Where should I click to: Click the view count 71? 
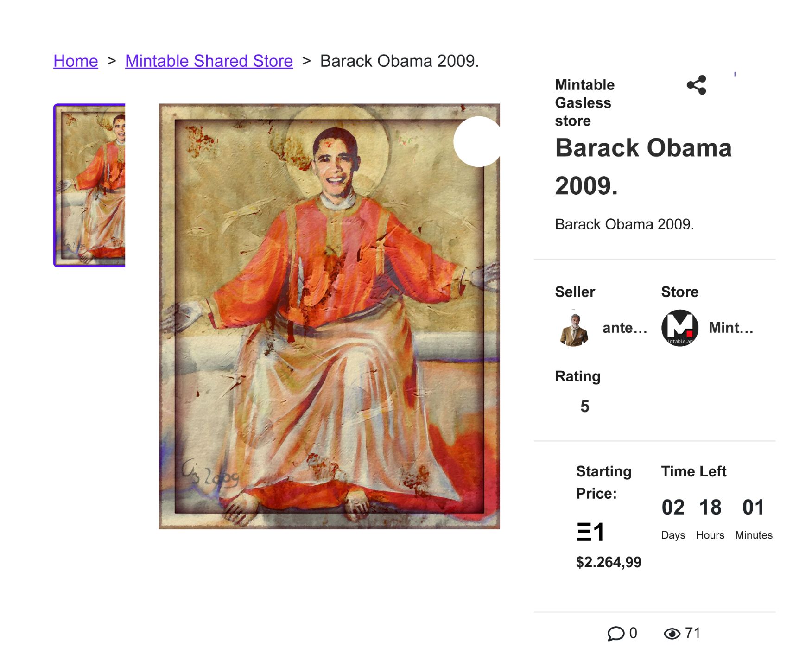click(x=692, y=633)
